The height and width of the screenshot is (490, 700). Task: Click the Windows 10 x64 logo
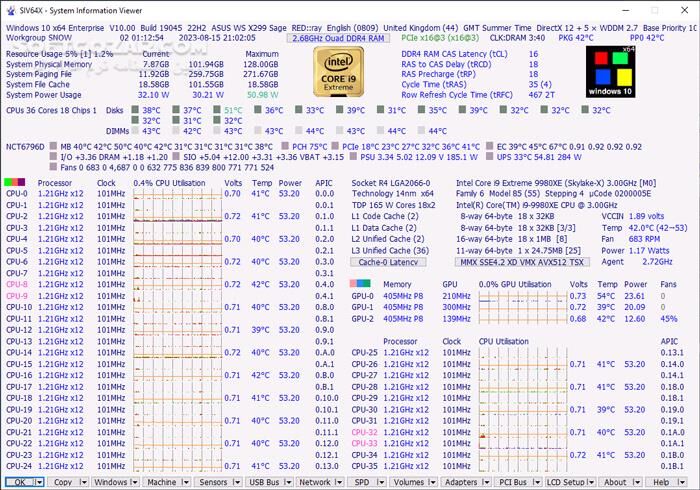click(x=610, y=72)
